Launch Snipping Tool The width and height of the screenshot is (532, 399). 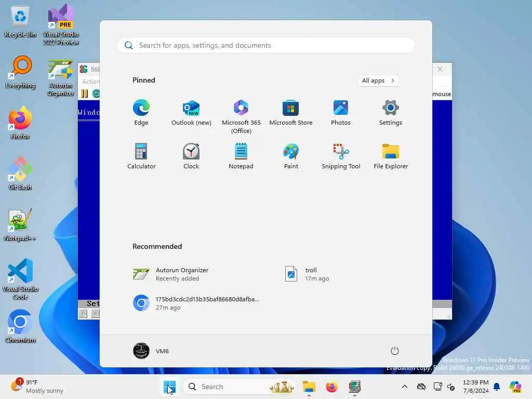coord(341,156)
